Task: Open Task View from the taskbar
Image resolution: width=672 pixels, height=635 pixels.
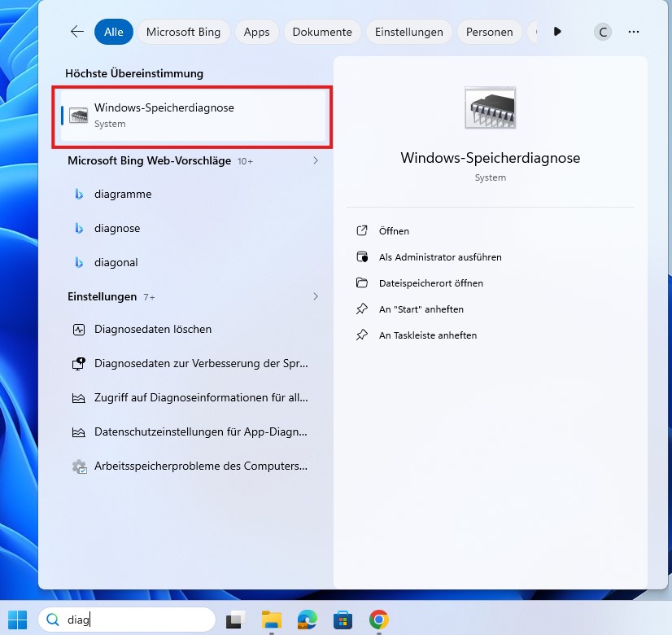Action: pyautogui.click(x=235, y=620)
